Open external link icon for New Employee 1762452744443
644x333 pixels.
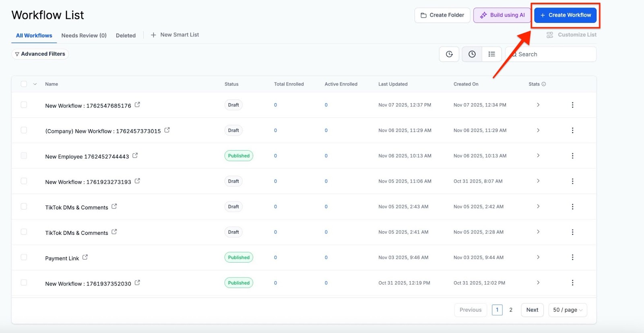(x=135, y=155)
